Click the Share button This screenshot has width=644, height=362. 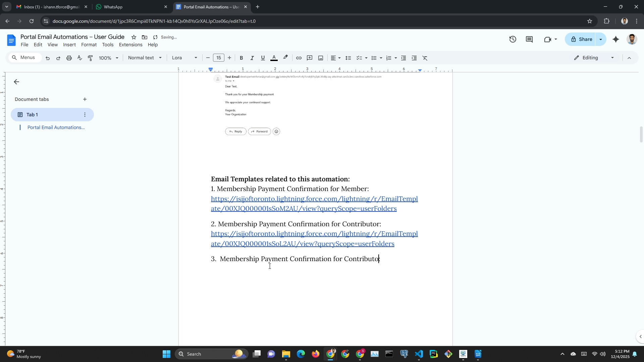581,40
